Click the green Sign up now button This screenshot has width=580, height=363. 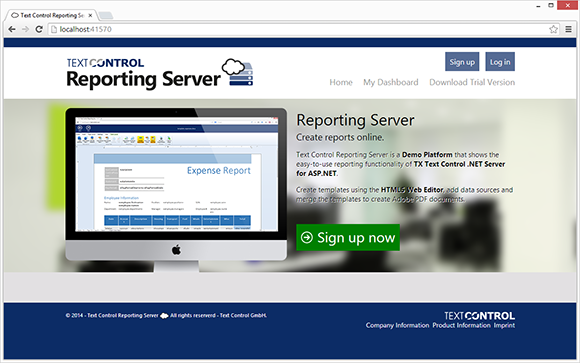(348, 237)
